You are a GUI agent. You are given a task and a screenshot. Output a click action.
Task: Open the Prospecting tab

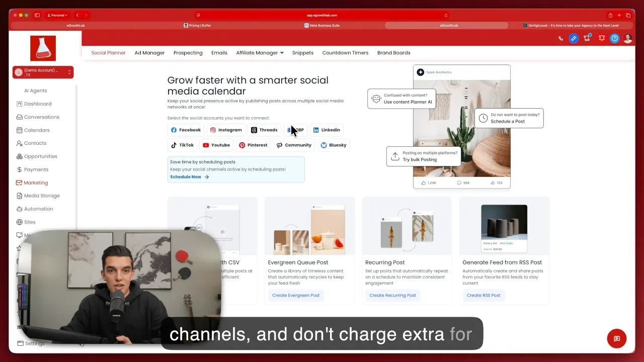click(188, 53)
